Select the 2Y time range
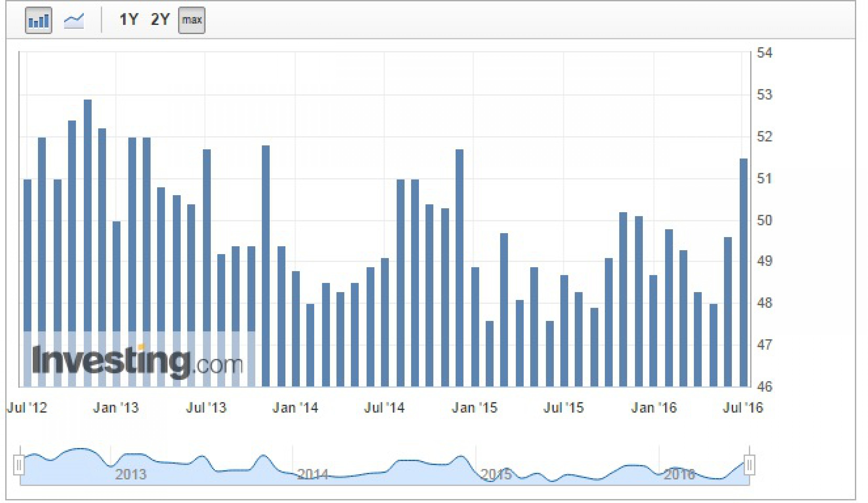 pyautogui.click(x=160, y=20)
